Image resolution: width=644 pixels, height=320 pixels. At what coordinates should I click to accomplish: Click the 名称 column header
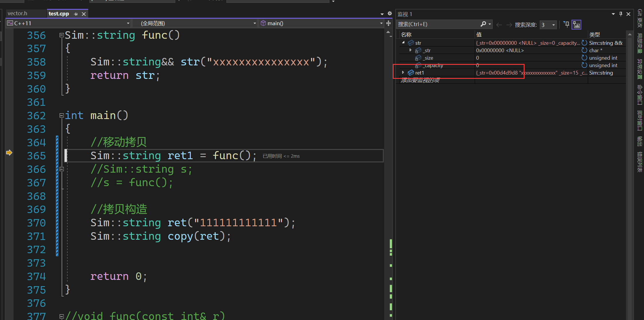tap(437, 35)
